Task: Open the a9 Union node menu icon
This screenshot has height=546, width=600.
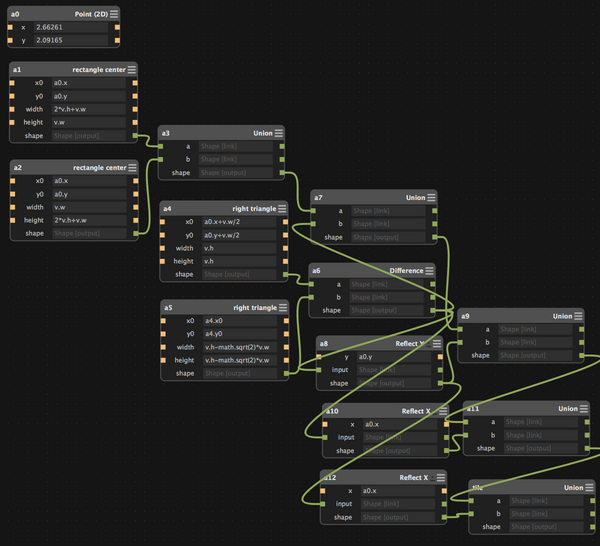Action: click(x=578, y=316)
